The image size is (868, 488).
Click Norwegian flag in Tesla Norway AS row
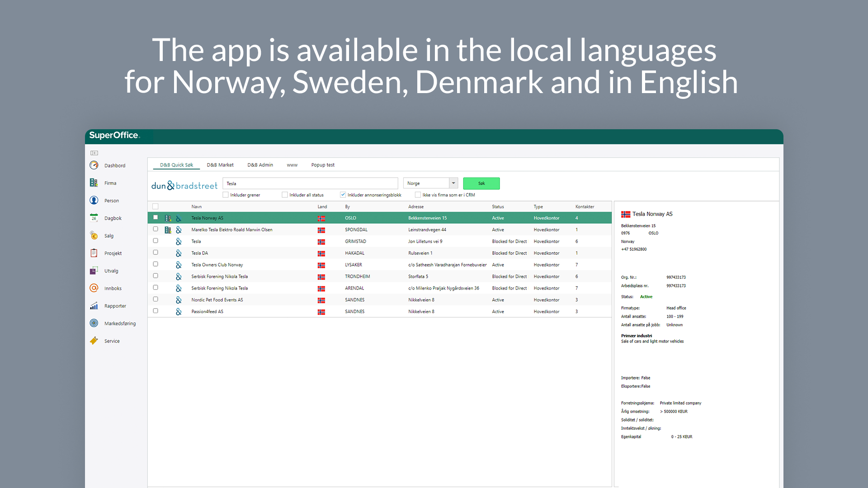pos(321,218)
